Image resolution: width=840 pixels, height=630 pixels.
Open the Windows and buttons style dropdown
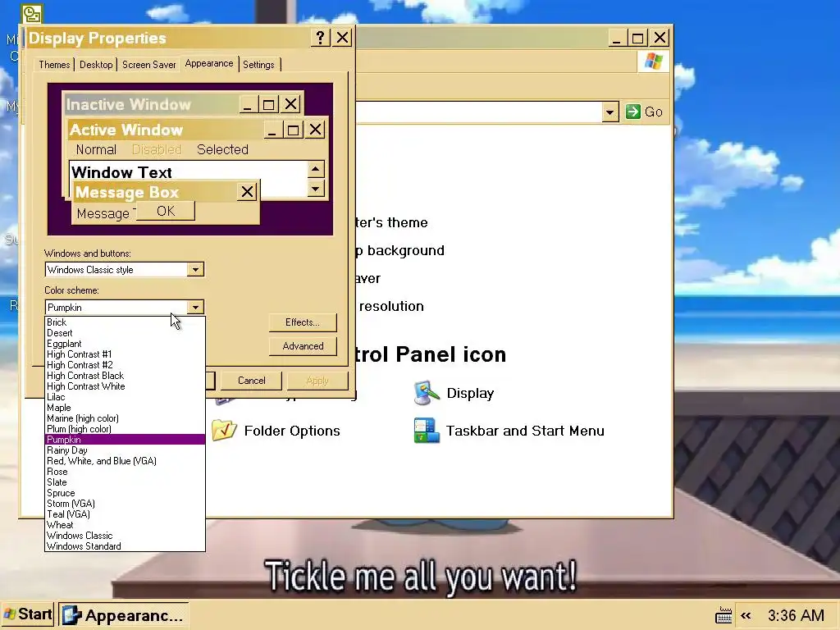coord(195,269)
